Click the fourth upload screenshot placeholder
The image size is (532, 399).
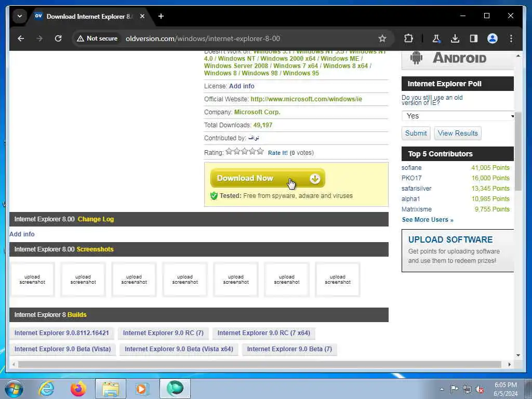[x=185, y=279]
